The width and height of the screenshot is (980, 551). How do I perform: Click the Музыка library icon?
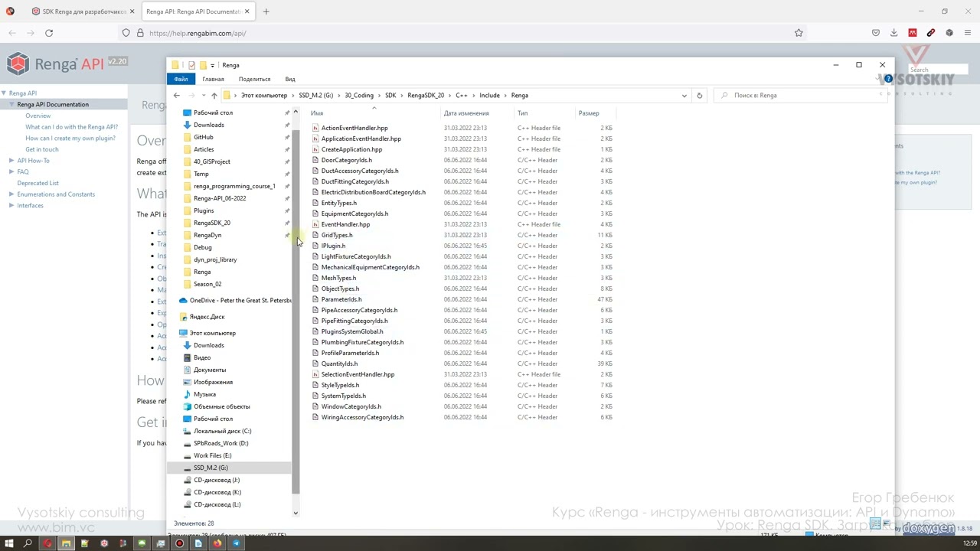[x=188, y=394]
